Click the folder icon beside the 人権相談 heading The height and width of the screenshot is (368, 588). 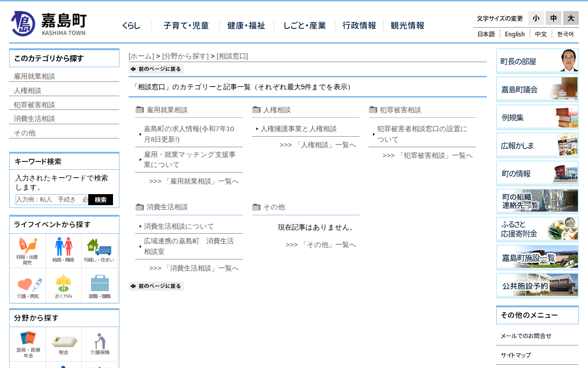click(256, 110)
